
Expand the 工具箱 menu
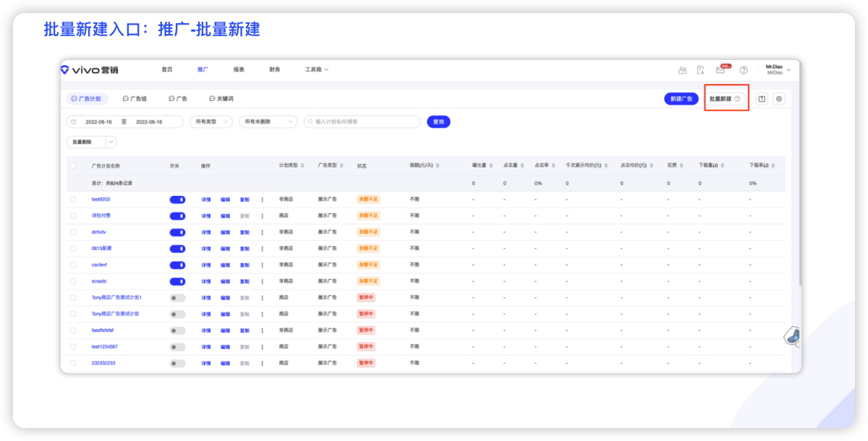[x=316, y=69]
